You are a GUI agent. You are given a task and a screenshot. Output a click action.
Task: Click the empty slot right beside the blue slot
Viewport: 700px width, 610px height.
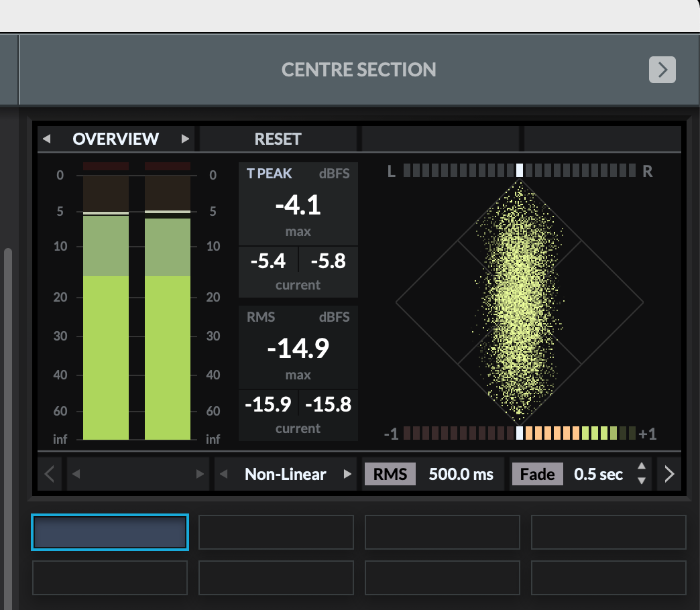pos(276,532)
